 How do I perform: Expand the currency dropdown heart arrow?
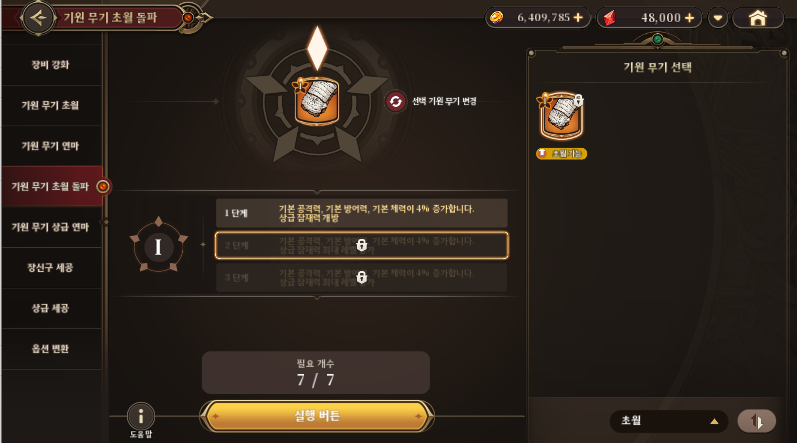click(x=718, y=18)
